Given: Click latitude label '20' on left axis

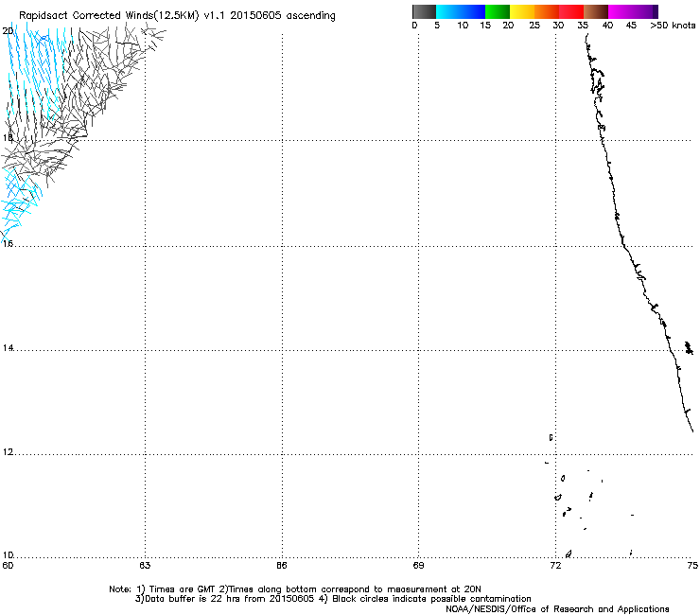Looking at the screenshot, I should pos(8,31).
